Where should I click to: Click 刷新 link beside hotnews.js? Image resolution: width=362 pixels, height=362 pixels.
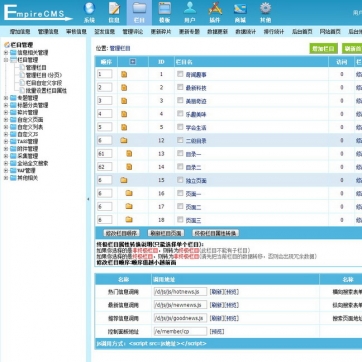pyautogui.click(x=216, y=292)
